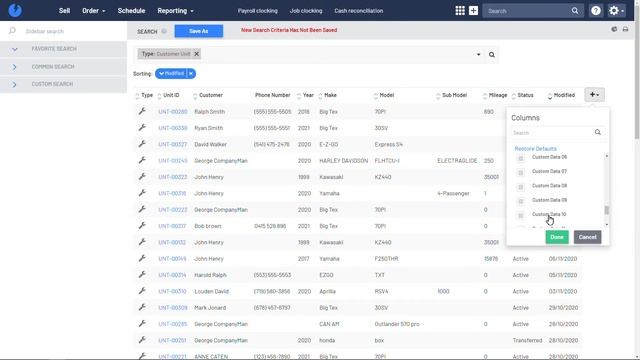
Task: Check the Custom Data 10 column checkbox
Action: (520, 215)
